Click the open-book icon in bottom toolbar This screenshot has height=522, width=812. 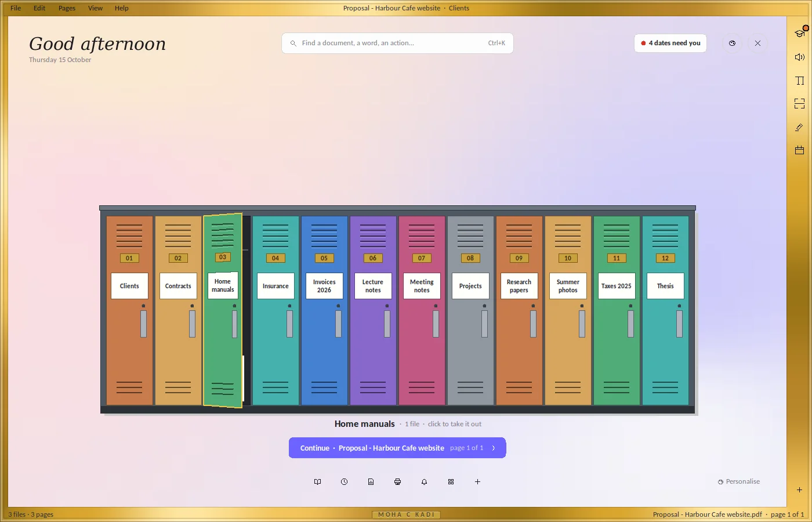pyautogui.click(x=317, y=482)
